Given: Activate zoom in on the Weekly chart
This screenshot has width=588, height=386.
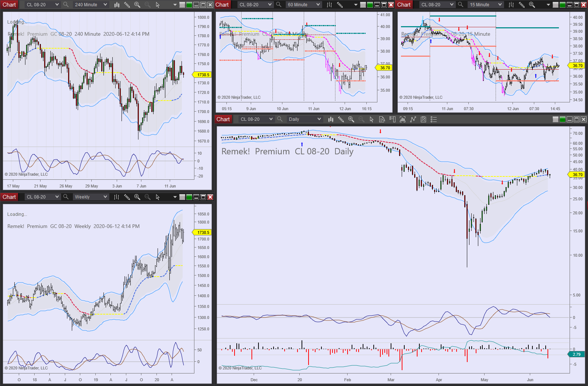Looking at the screenshot, I should [137, 197].
